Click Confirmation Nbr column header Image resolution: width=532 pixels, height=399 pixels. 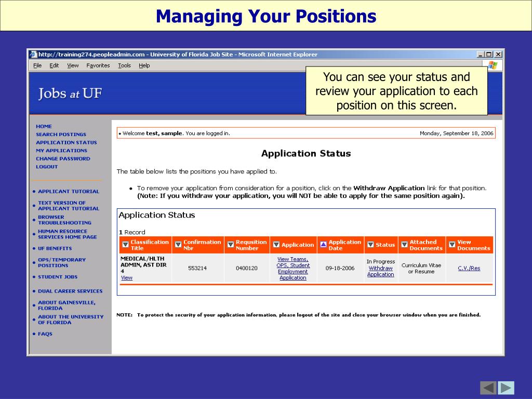click(198, 245)
